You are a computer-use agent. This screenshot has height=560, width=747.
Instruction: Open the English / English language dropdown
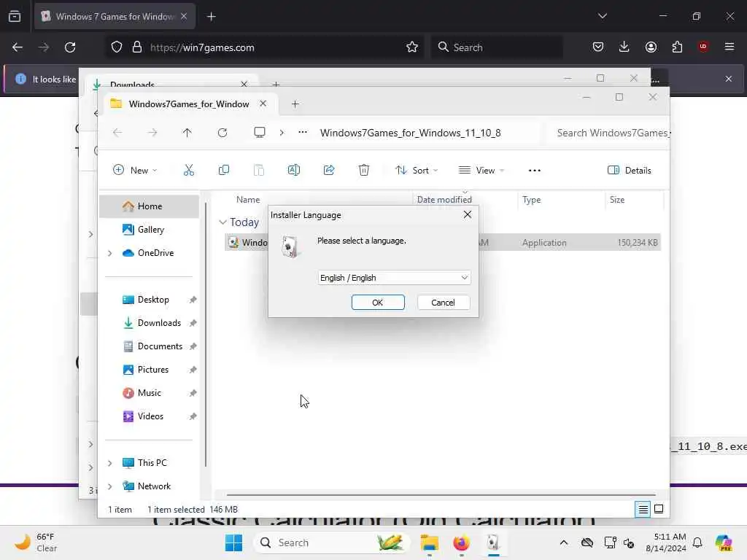tap(394, 278)
